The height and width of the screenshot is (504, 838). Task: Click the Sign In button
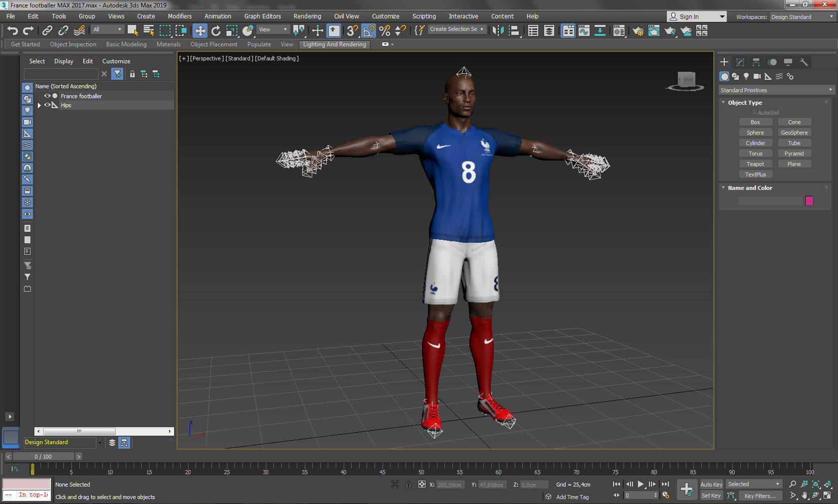click(x=696, y=16)
